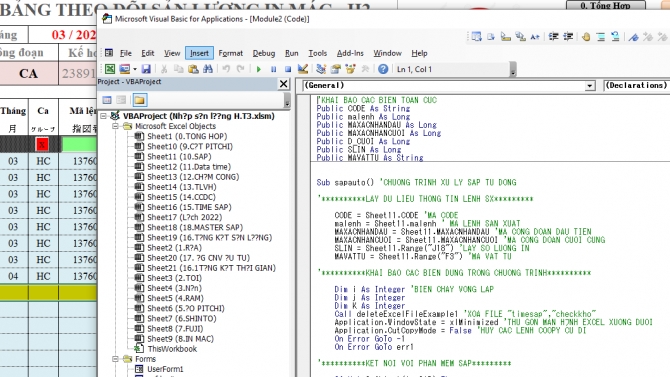Open Project Explorer from the toolbar icon
This screenshot has width=670, height=377.
click(321, 69)
